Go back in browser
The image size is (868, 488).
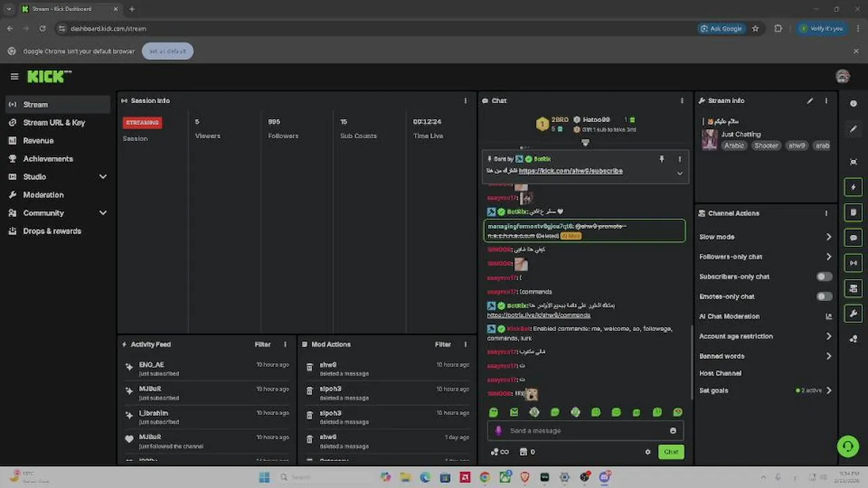[x=9, y=28]
